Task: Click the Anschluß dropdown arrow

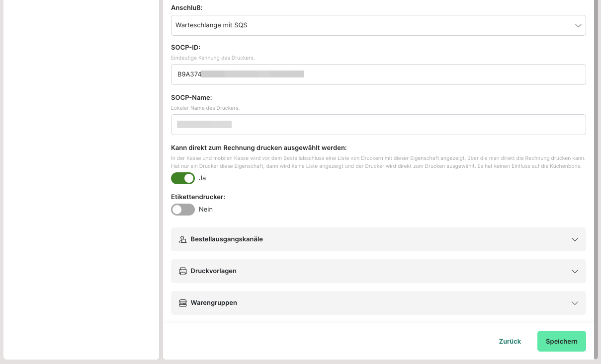Action: point(578,25)
